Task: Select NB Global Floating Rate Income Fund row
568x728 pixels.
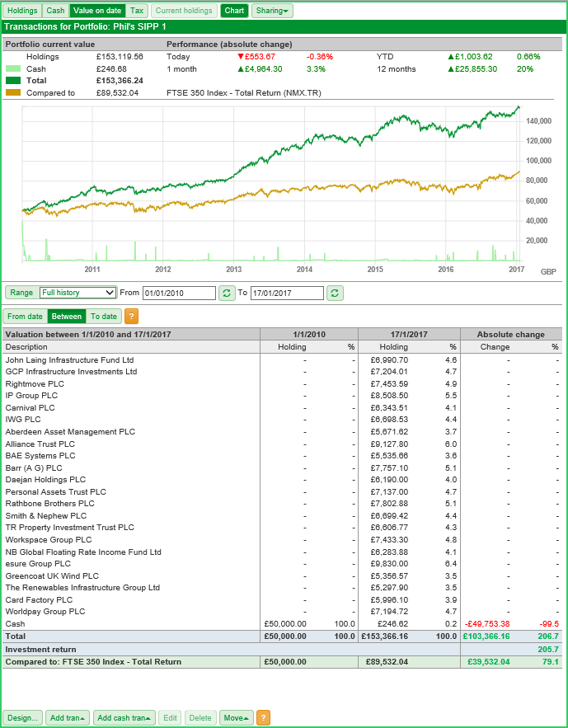Action: click(282, 552)
